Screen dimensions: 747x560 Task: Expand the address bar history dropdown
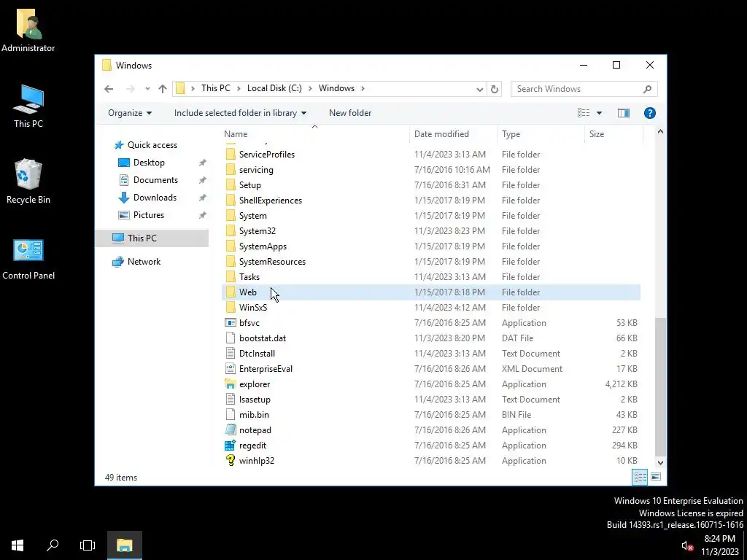[x=480, y=89]
